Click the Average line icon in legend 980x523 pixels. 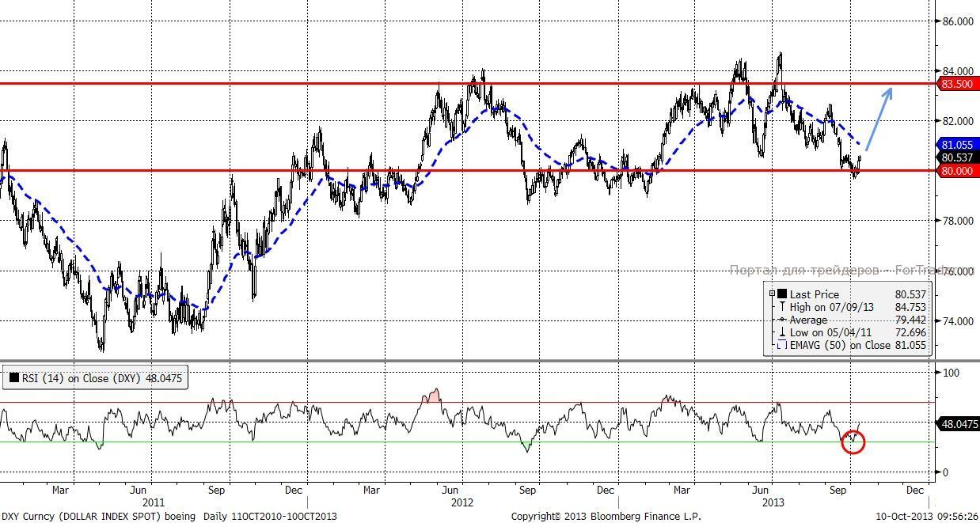pos(782,320)
